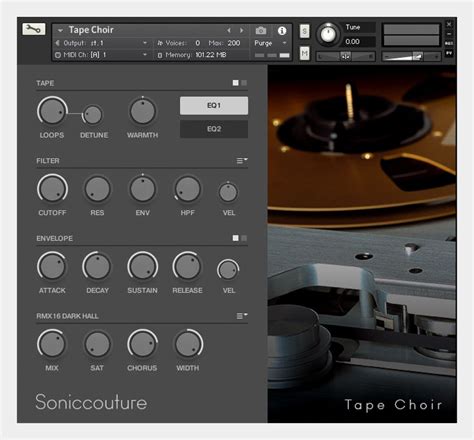Open the instrument info icon

tap(282, 31)
